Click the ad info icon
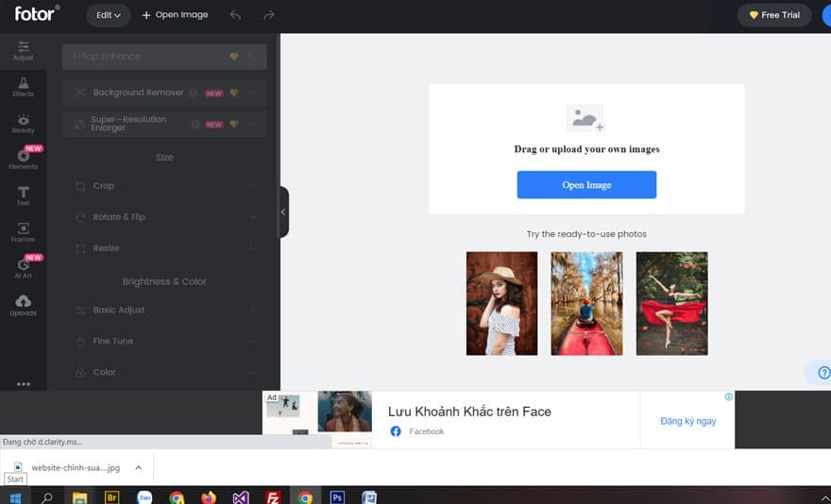The height and width of the screenshot is (504, 831). pyautogui.click(x=729, y=397)
